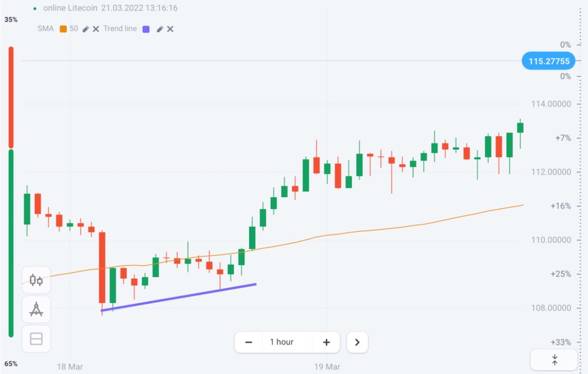Increase timeframe with the plus button

pos(326,342)
